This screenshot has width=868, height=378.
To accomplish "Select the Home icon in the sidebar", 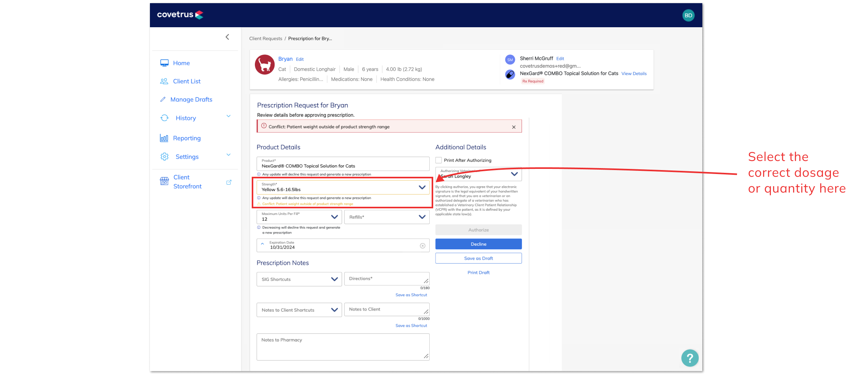I will click(x=165, y=63).
